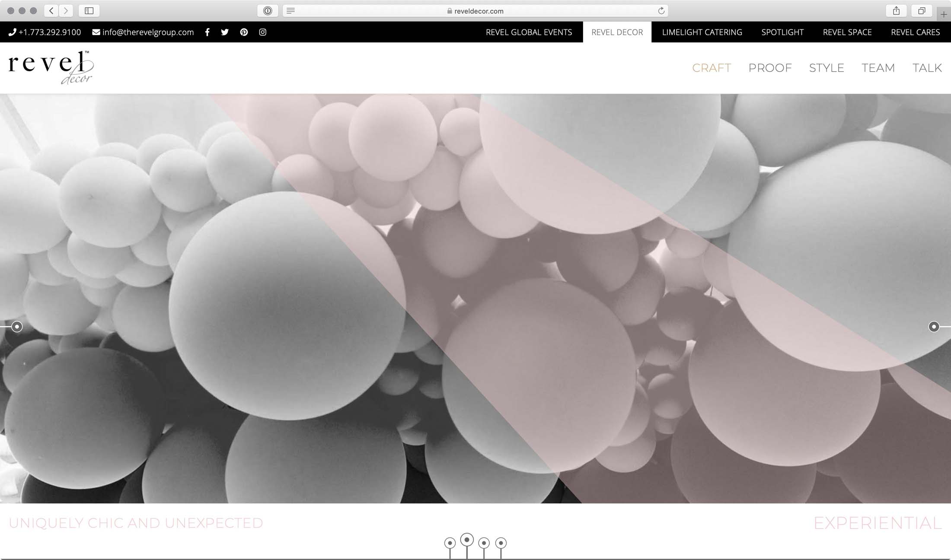Go to previous slide with left circle arrow
The image size is (951, 560).
[x=16, y=327]
